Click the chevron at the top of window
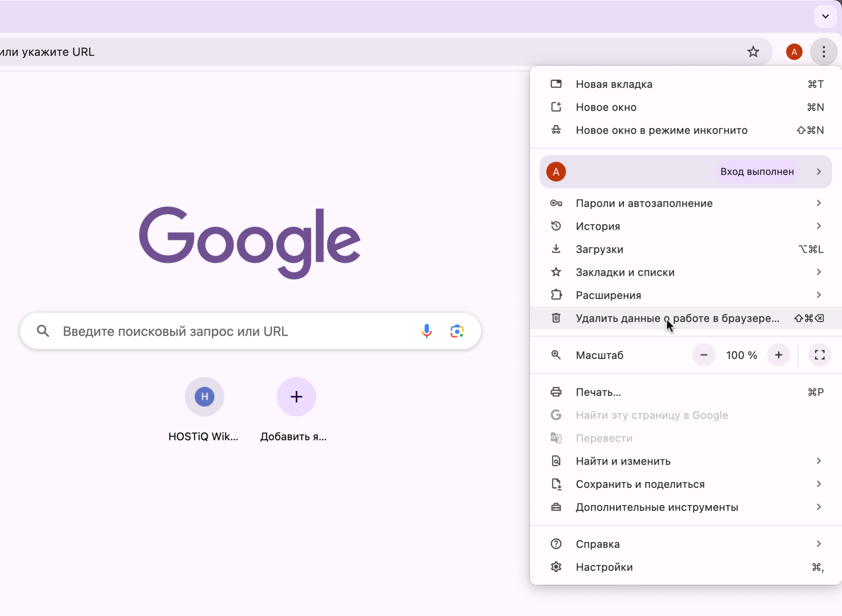Screen dimensions: 842x616 coord(825,16)
